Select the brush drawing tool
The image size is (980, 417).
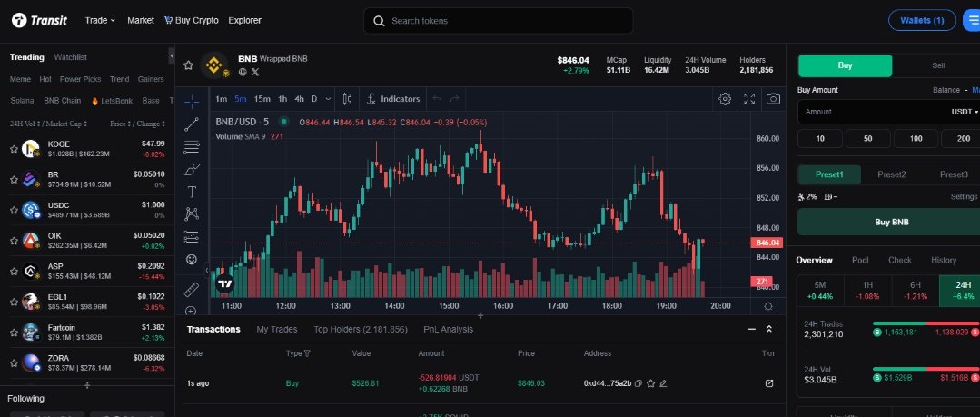[192, 169]
